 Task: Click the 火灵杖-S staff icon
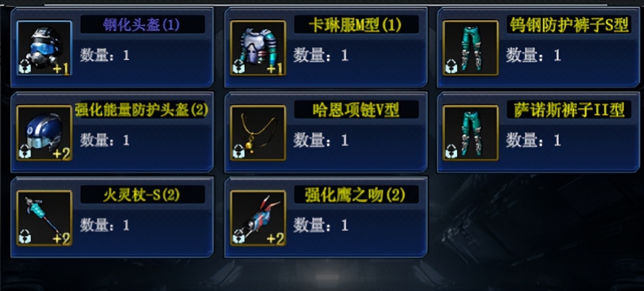pos(45,218)
